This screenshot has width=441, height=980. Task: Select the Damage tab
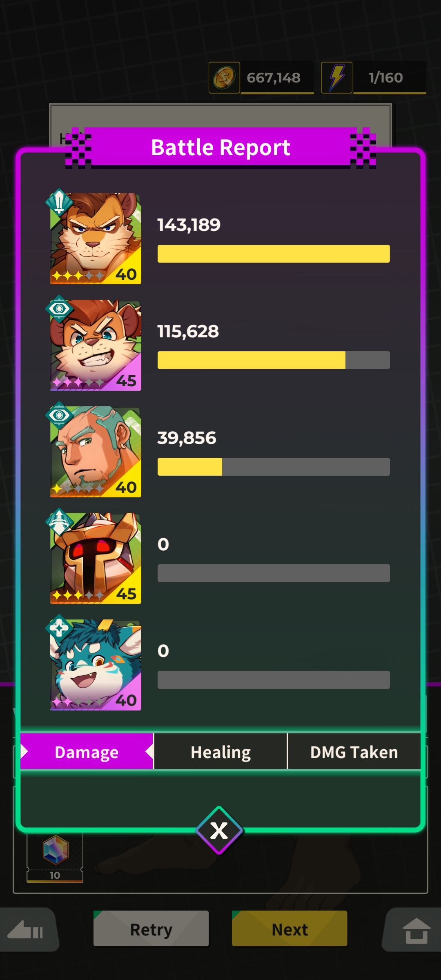tap(87, 752)
